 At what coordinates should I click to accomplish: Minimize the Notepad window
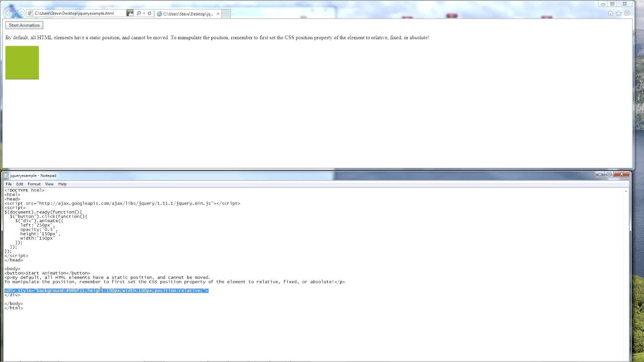pyautogui.click(x=599, y=174)
